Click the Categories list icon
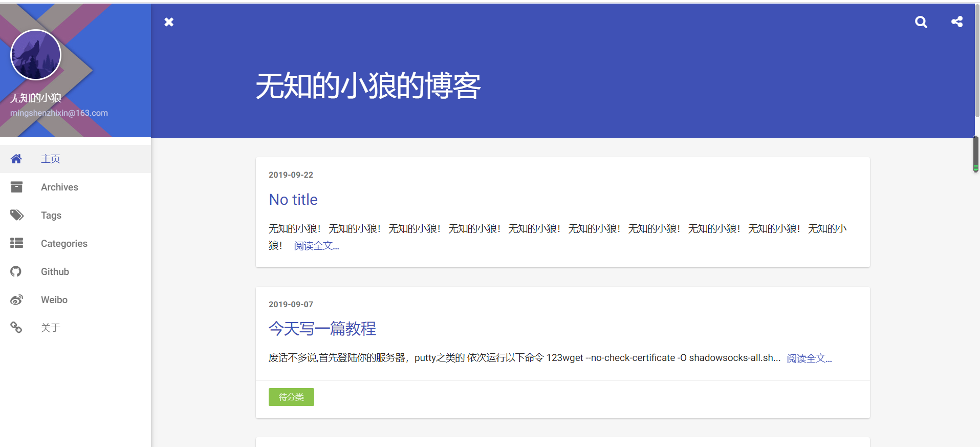 (16, 243)
